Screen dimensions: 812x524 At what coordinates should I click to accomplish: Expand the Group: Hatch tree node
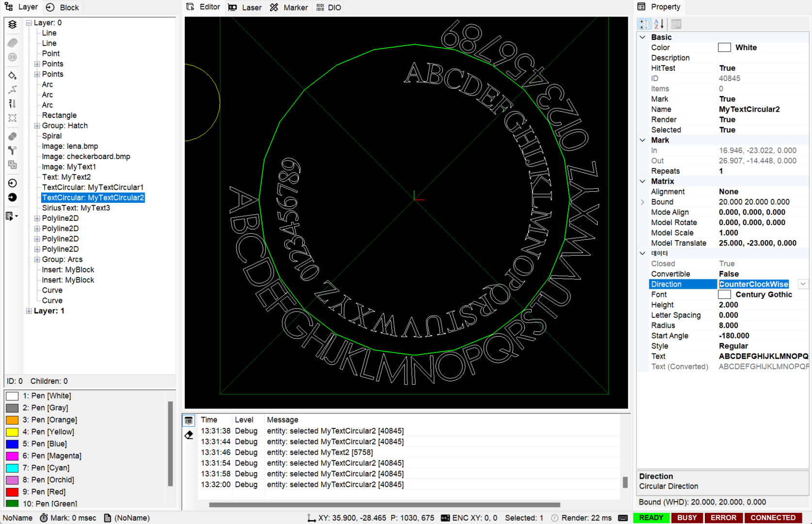(37, 126)
